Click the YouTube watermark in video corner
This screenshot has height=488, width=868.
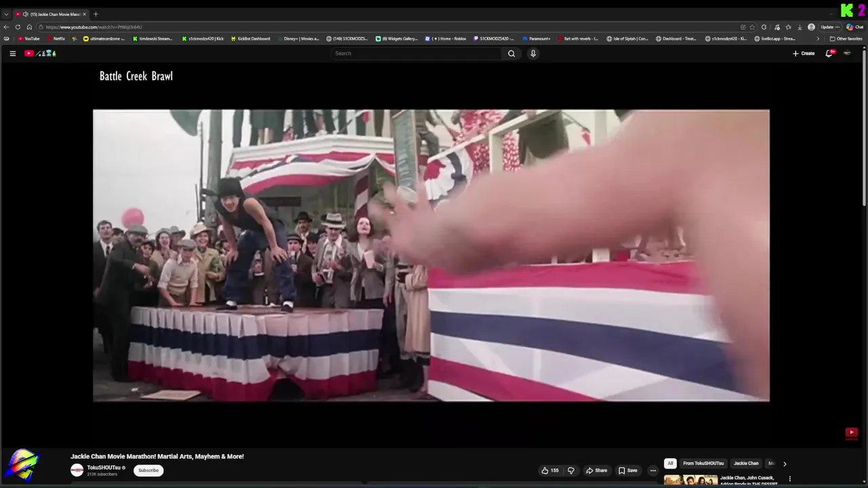coord(851,432)
